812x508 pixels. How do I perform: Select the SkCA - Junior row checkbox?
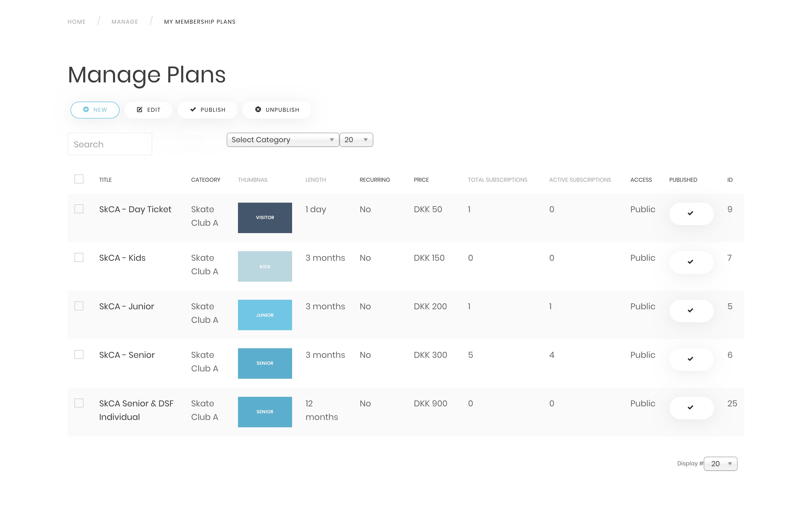[79, 306]
